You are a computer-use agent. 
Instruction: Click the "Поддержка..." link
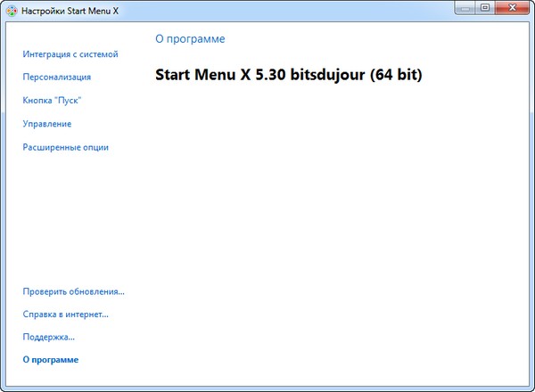click(x=49, y=338)
